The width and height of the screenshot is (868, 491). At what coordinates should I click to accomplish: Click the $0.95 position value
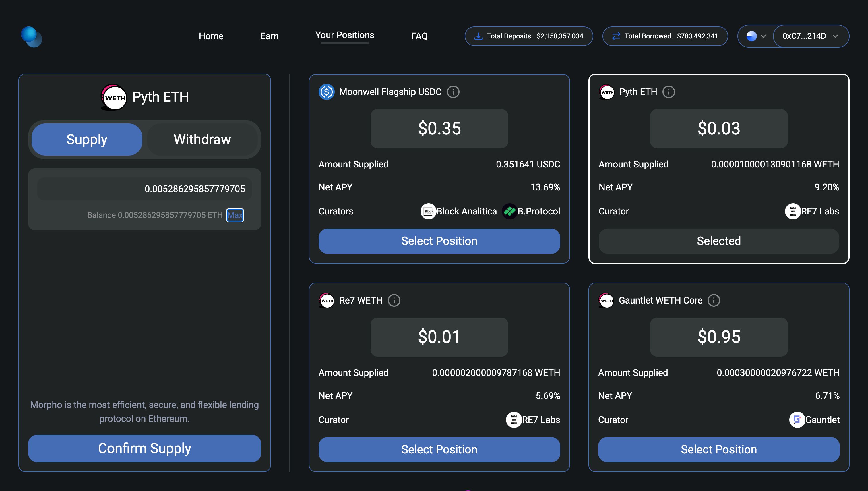pos(719,337)
